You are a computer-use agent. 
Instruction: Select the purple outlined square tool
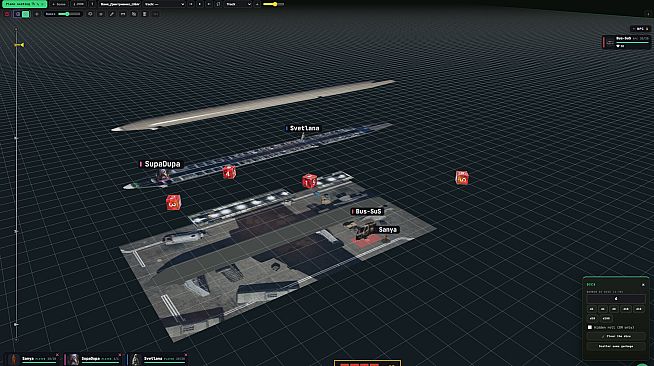pyautogui.click(x=18, y=14)
